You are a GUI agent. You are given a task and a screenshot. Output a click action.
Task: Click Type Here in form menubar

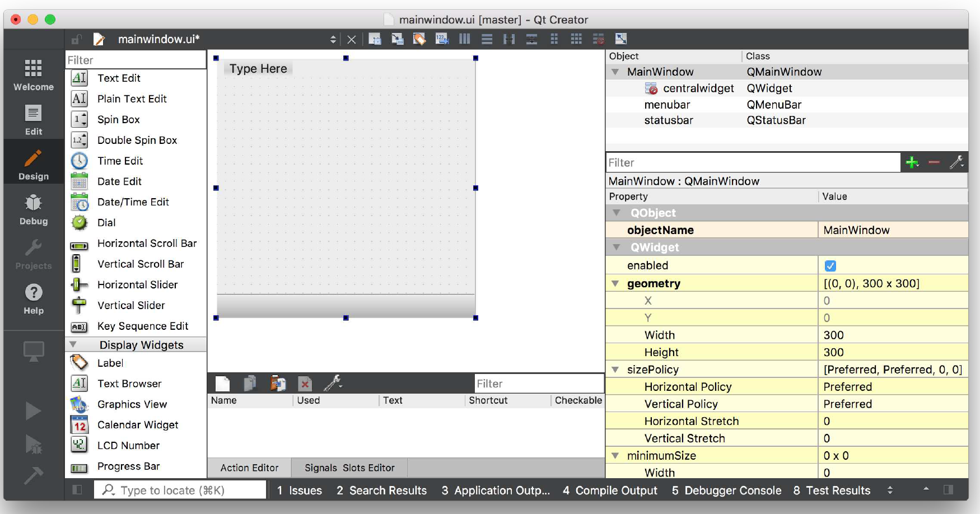(258, 69)
